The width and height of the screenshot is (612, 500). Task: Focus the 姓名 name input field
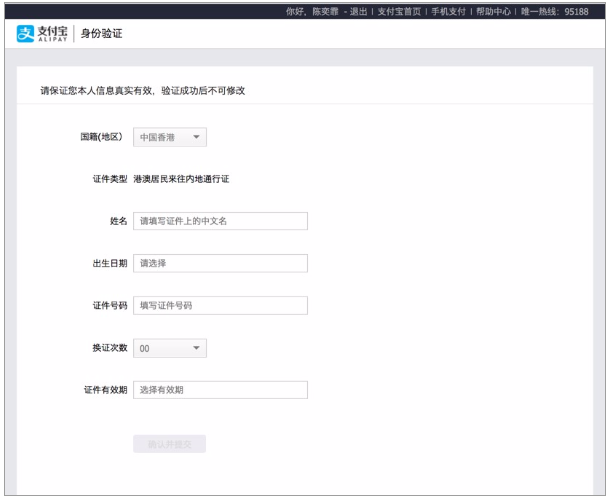click(x=219, y=221)
